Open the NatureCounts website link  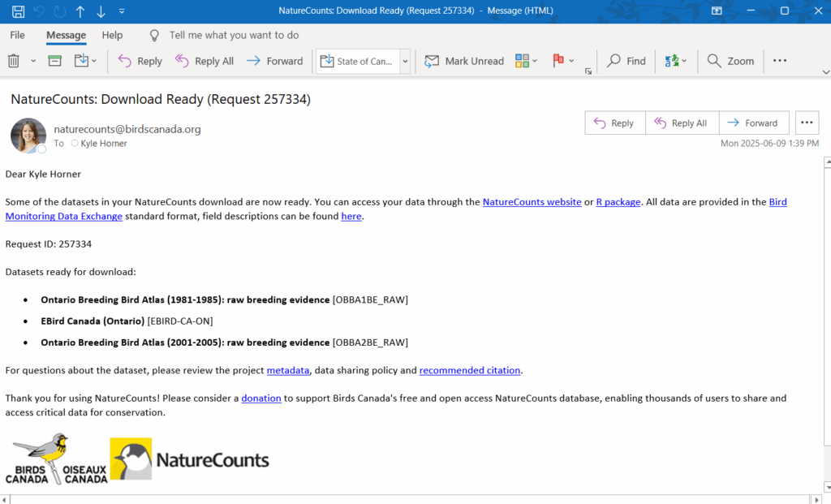(532, 202)
